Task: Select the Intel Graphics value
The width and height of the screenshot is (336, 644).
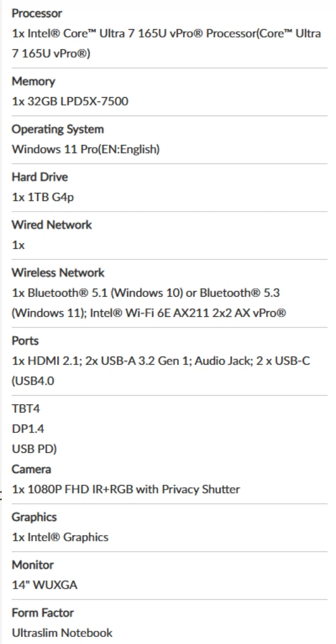Action: coord(60,537)
